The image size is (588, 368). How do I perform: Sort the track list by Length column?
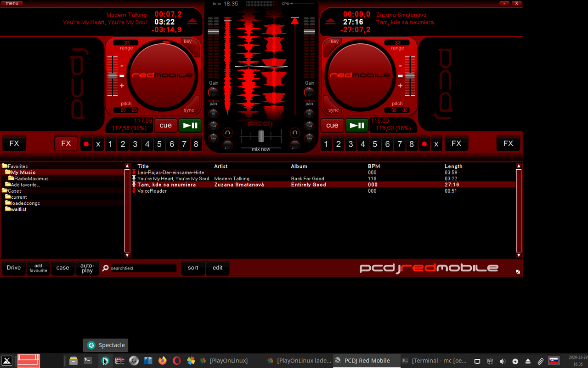point(453,166)
